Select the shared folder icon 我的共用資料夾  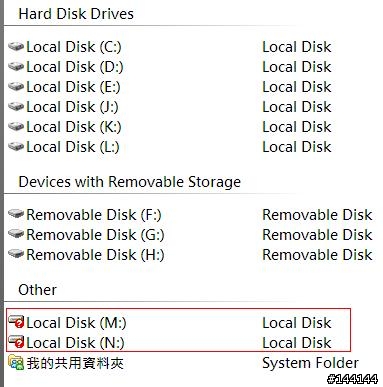pos(16,362)
